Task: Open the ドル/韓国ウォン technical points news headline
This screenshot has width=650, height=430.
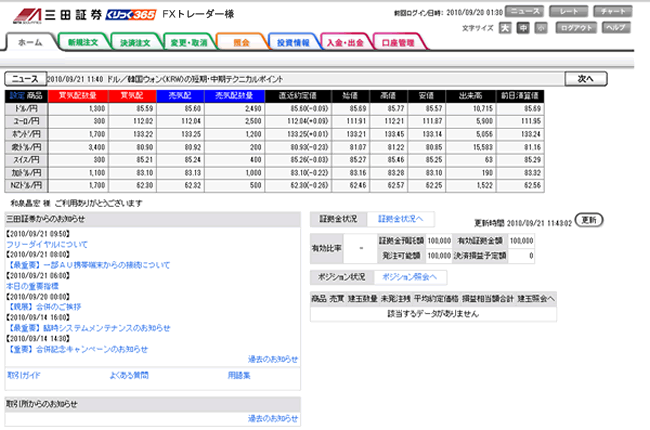Action: point(195,79)
